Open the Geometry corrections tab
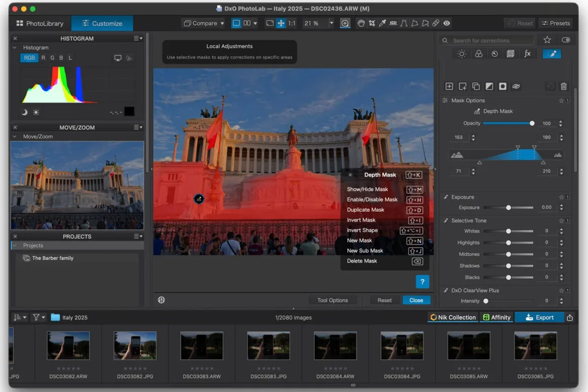 [510, 54]
